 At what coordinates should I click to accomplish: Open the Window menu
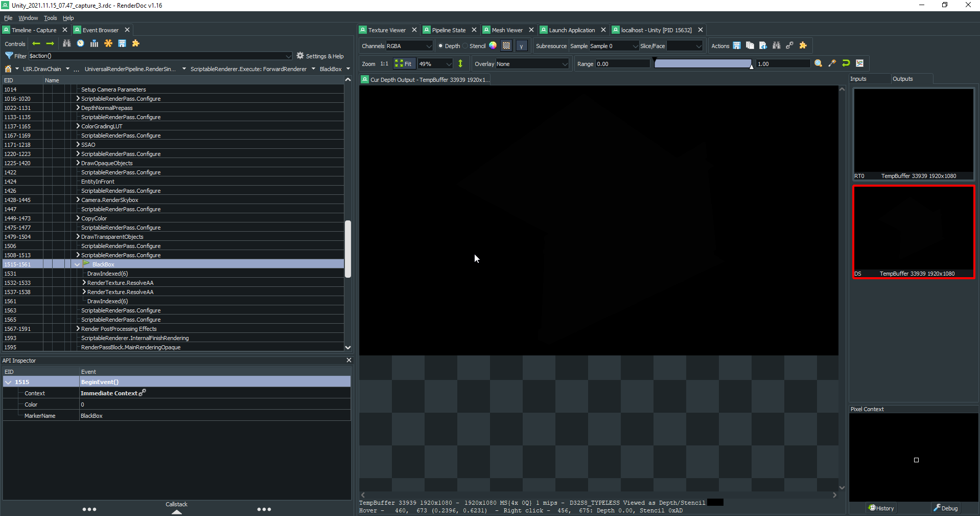point(28,18)
